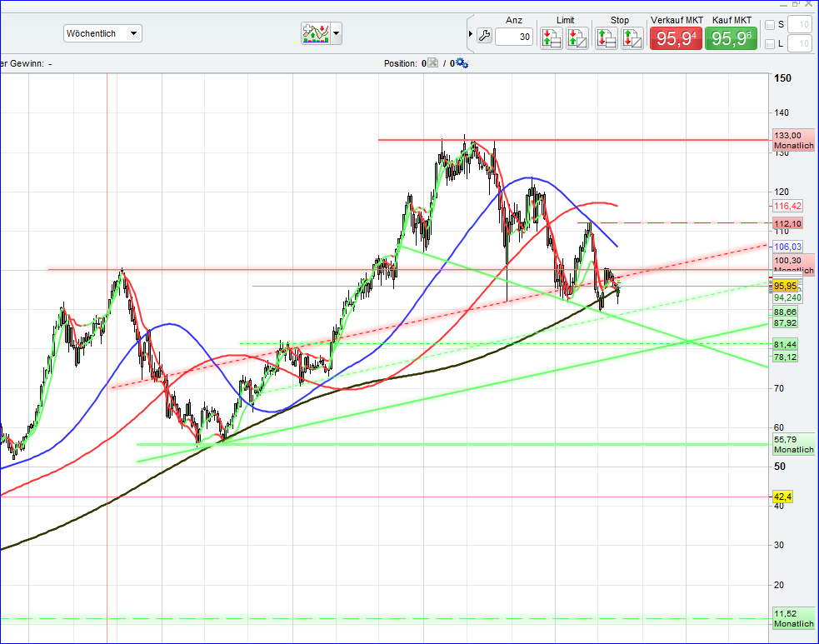Click the close position X icon beside Position: 0
This screenshot has width=819, height=644.
click(433, 63)
